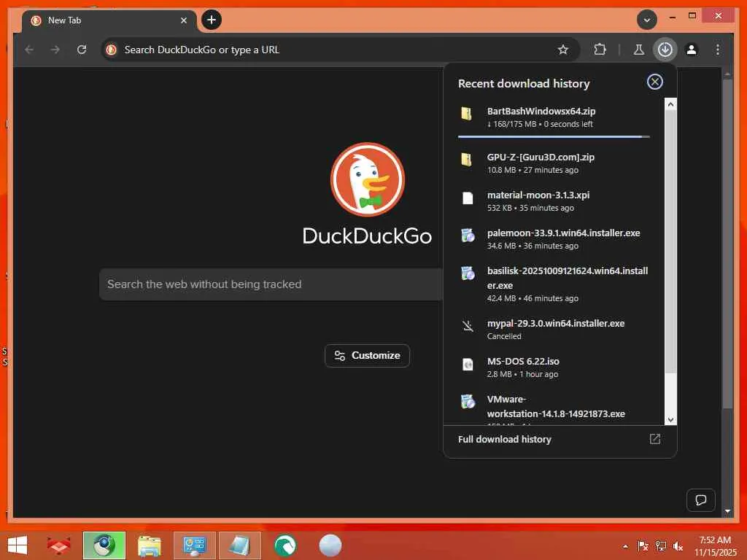Click the downloads list scrollbar thumb
The height and width of the screenshot is (560, 747).
[x=671, y=241]
